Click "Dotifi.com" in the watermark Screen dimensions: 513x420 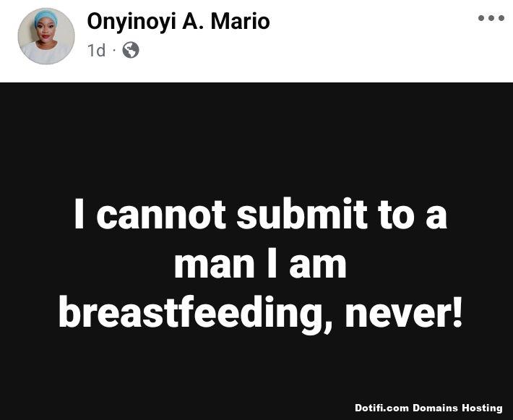(381, 408)
